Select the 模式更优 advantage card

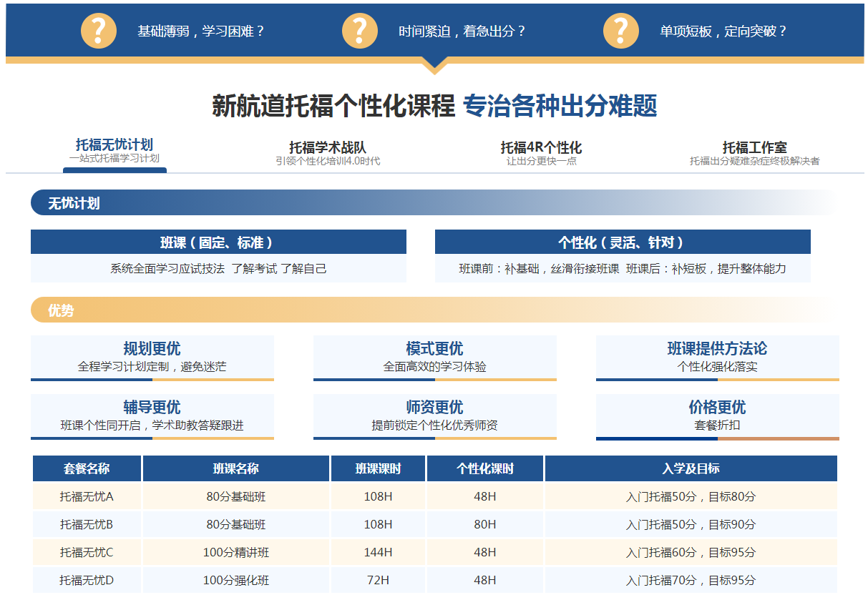[x=435, y=358]
